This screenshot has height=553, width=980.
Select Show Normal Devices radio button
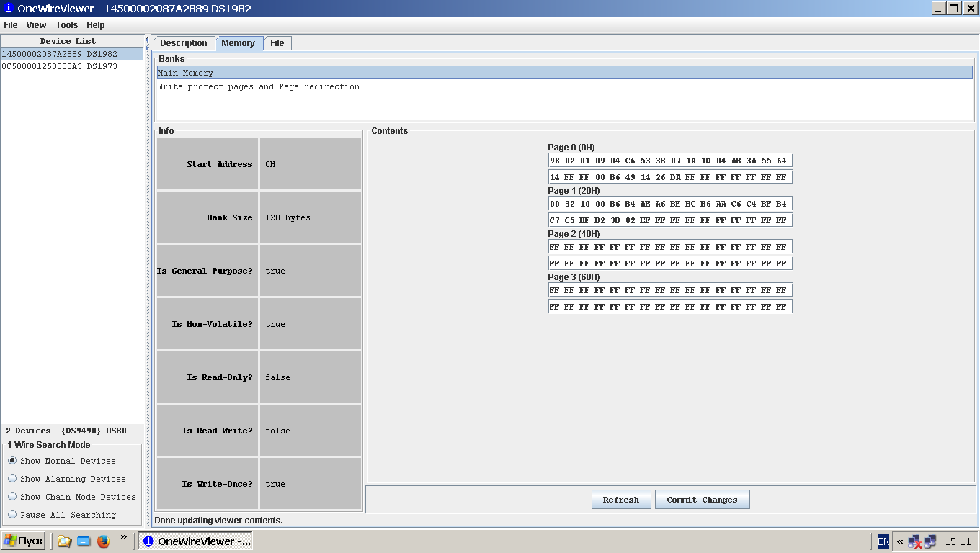click(x=12, y=461)
